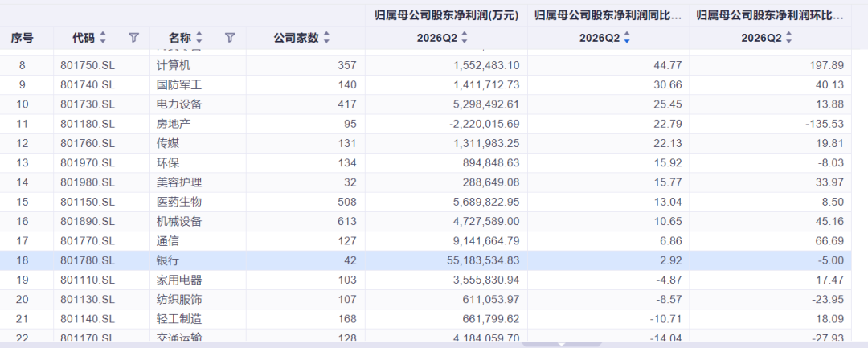Select the 纺织服饰 row name

(178, 299)
